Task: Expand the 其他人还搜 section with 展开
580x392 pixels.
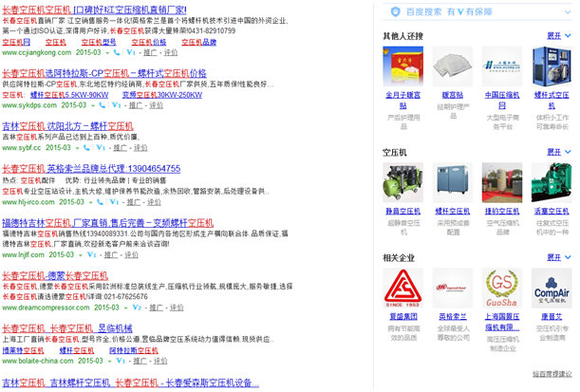Action: (x=558, y=36)
